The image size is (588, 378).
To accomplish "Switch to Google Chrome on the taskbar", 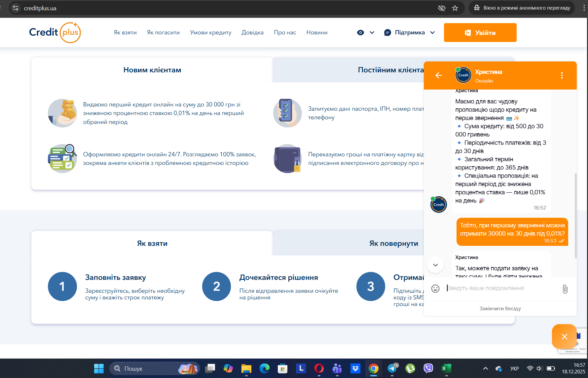I will pos(374,368).
